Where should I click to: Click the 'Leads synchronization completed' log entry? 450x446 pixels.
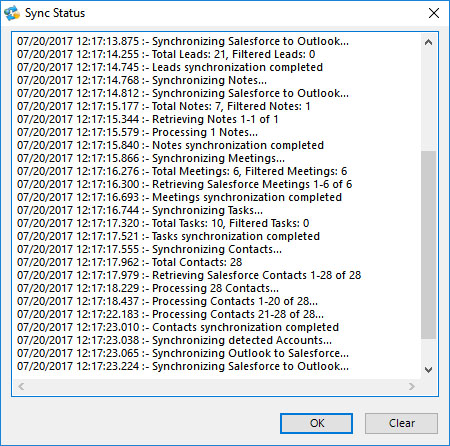[x=170, y=67]
